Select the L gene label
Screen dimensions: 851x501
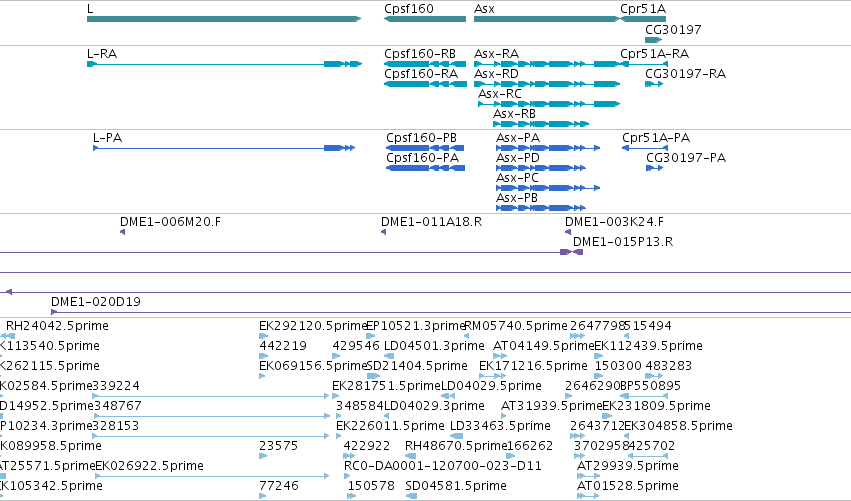click(x=90, y=9)
